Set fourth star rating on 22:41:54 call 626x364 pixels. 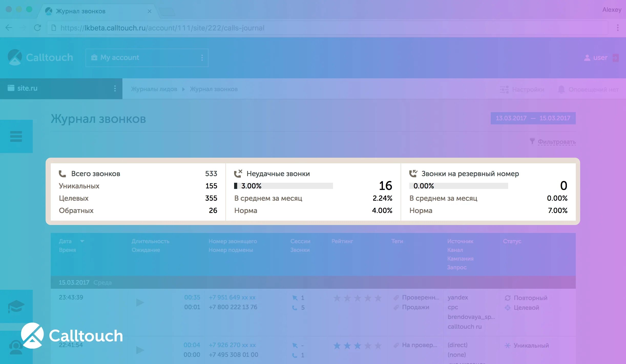(368, 346)
